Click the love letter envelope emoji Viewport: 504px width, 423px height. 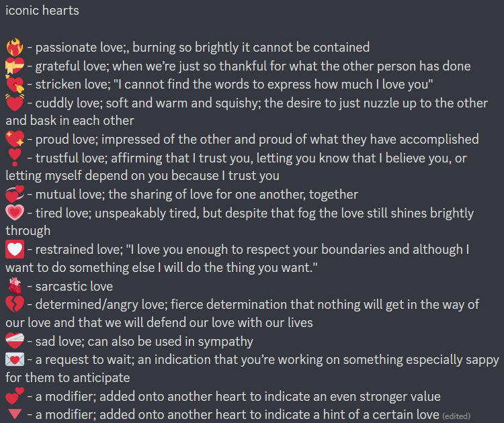click(x=15, y=360)
